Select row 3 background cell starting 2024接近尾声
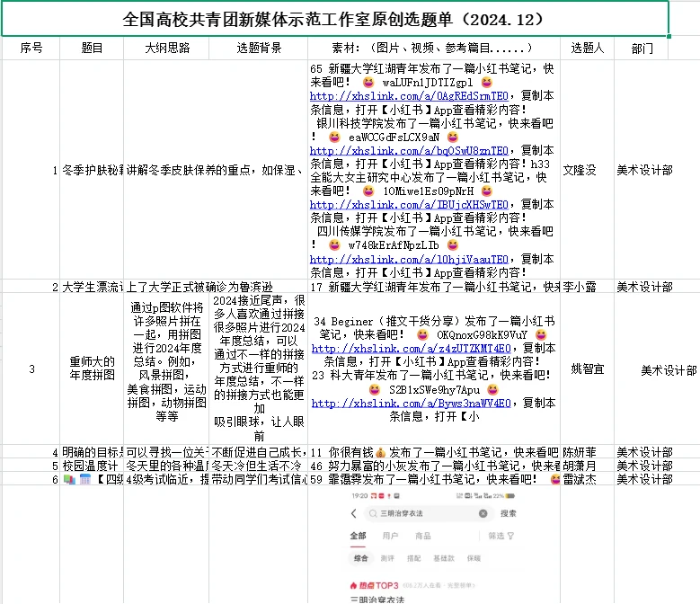 (259, 369)
